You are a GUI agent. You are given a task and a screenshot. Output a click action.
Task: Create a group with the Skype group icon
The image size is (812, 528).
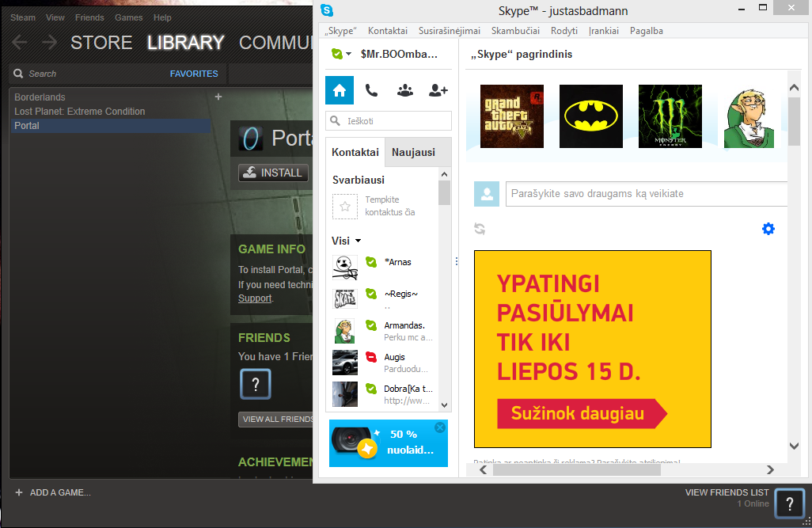(x=405, y=91)
